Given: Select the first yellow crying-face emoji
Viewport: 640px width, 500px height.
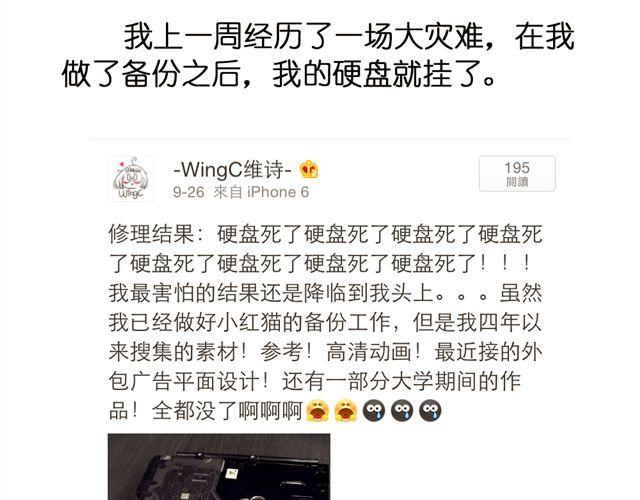Looking at the screenshot, I should pyautogui.click(x=318, y=411).
